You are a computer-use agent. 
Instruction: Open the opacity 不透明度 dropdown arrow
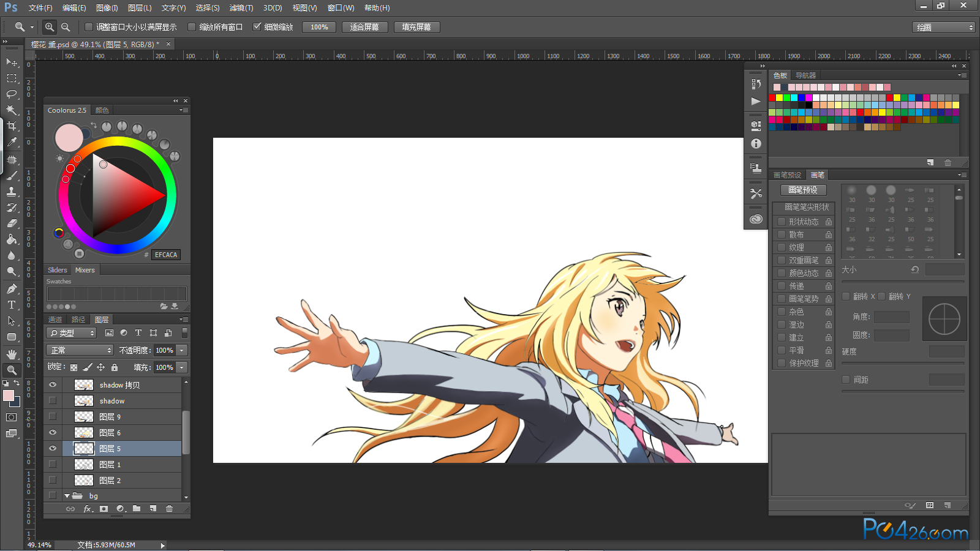(182, 350)
